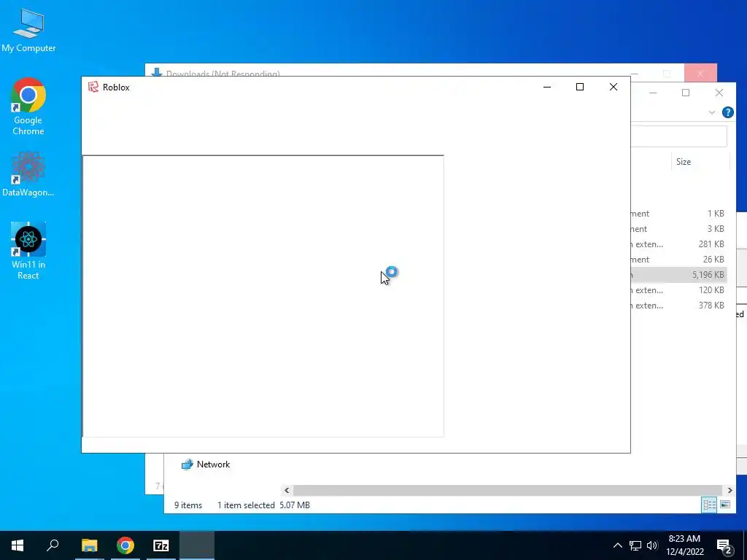Close the Downloads Not Responding window
The width and height of the screenshot is (747, 560).
tap(700, 74)
